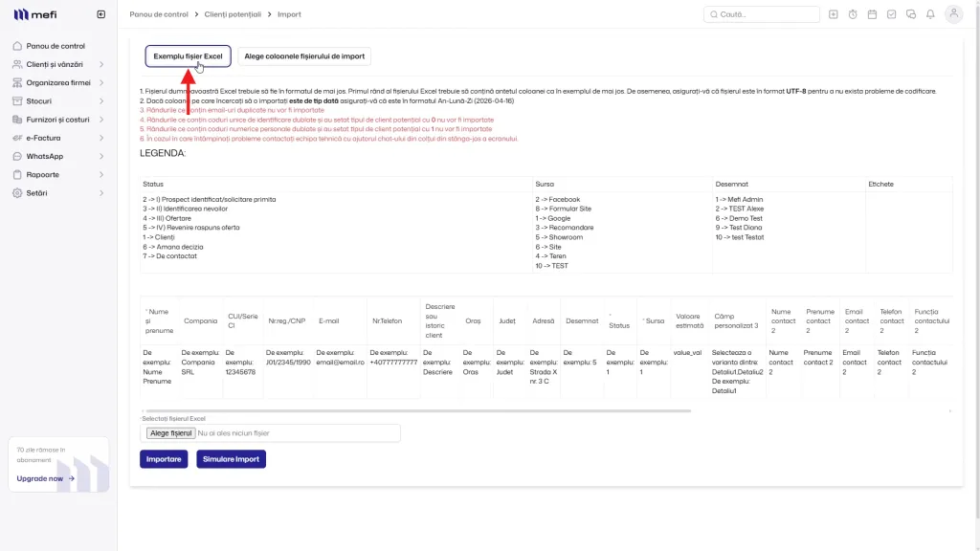Expand Clienți și vânzări chevron
Viewport: 980px width, 551px height.
coord(101,64)
